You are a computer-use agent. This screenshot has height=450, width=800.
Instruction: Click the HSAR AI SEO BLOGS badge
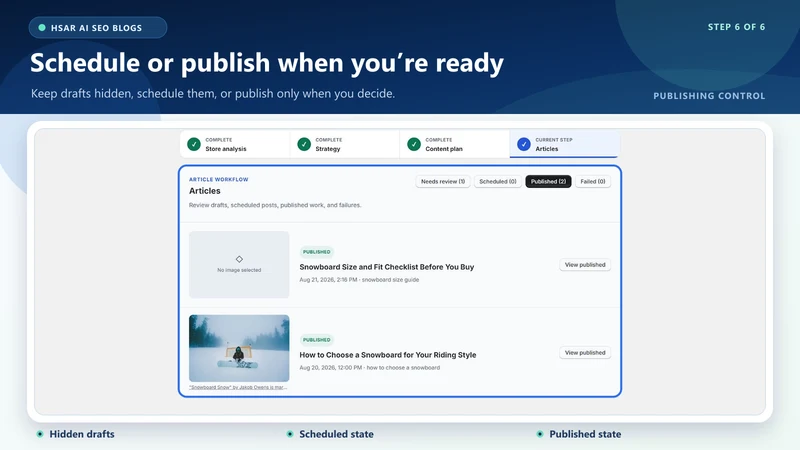point(97,28)
